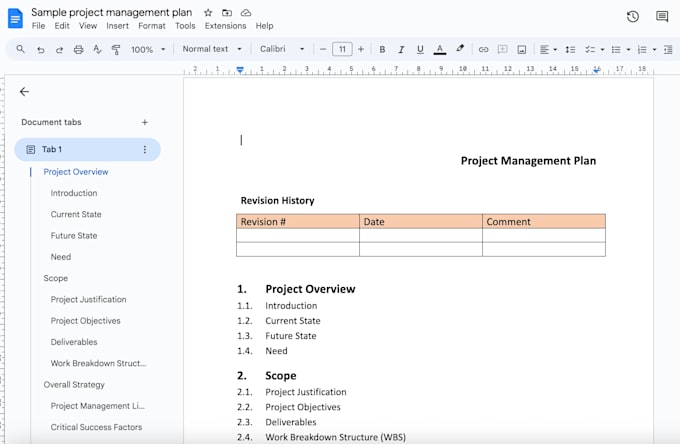This screenshot has width=680, height=444.
Task: Open the Google Docs home icon
Action: click(15, 19)
